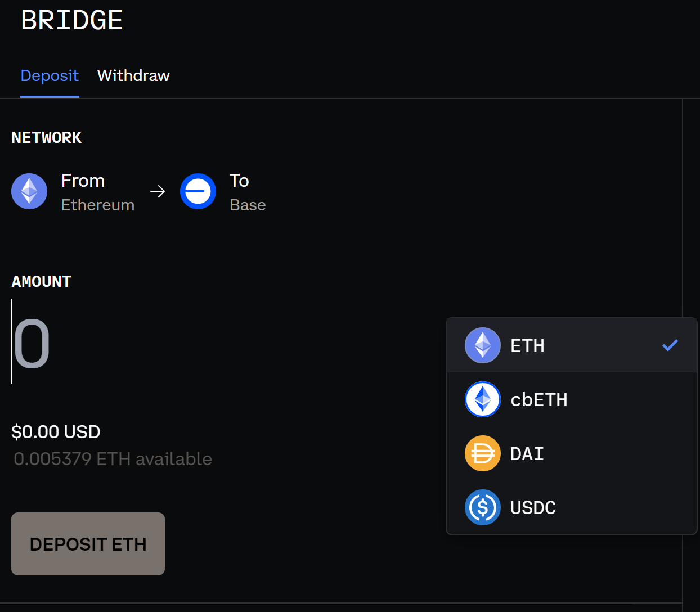Click the ETH token icon in dropdown
Image resolution: width=700 pixels, height=612 pixels.
coord(483,345)
